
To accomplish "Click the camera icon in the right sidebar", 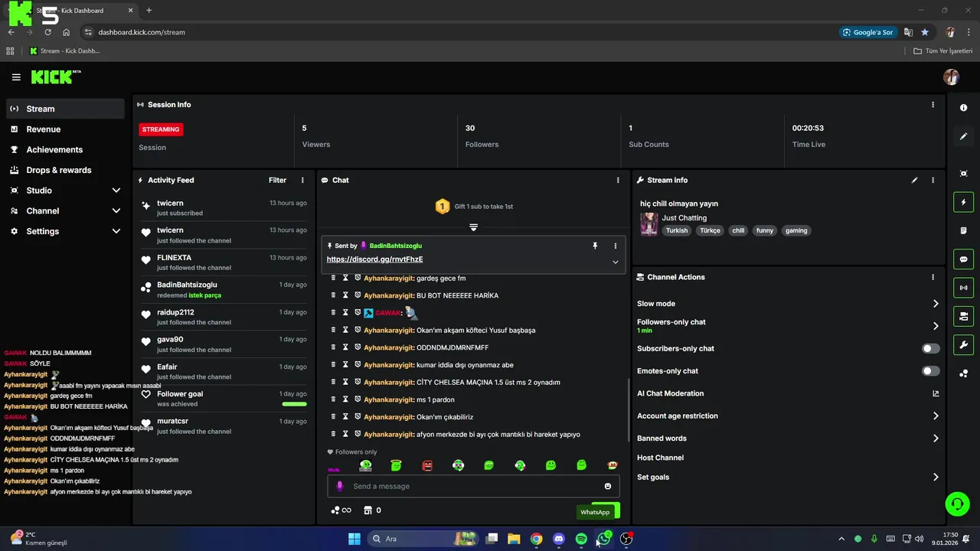I will coord(963,316).
